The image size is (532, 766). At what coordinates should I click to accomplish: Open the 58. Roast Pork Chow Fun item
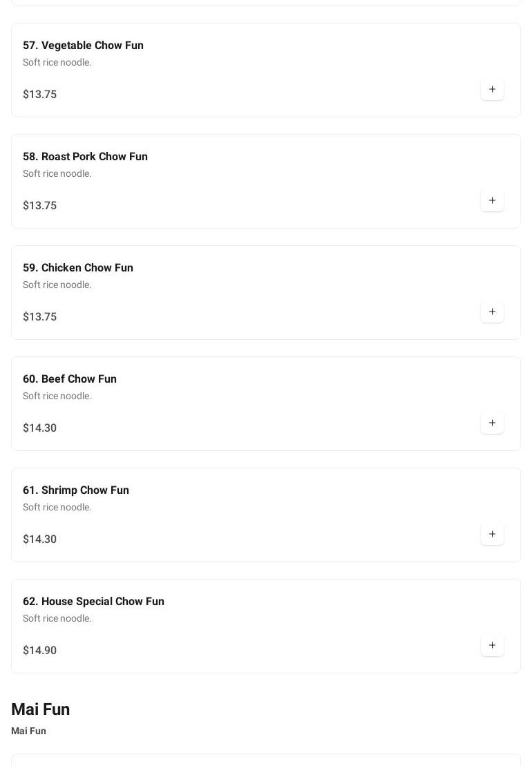(85, 157)
